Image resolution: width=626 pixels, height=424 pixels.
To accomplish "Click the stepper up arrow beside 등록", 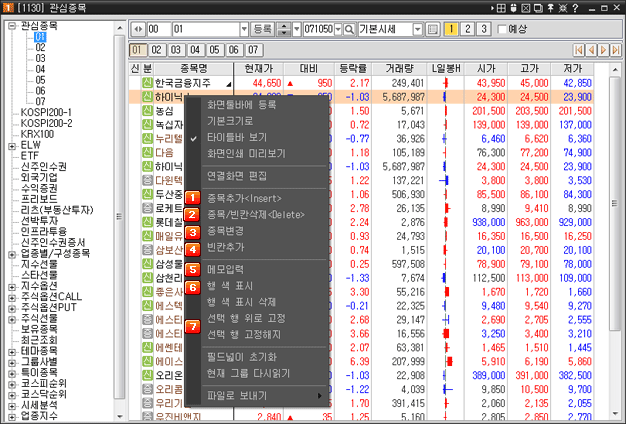I will (282, 26).
